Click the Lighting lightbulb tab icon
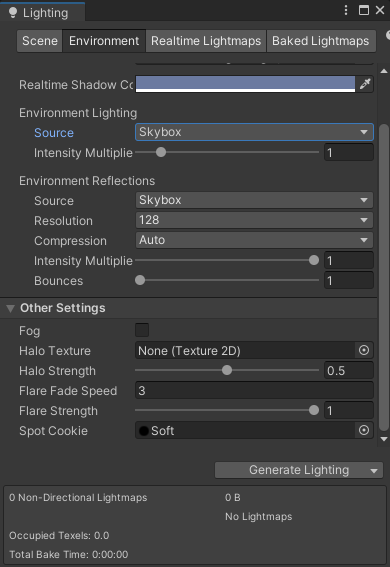390x567 pixels. [13, 13]
